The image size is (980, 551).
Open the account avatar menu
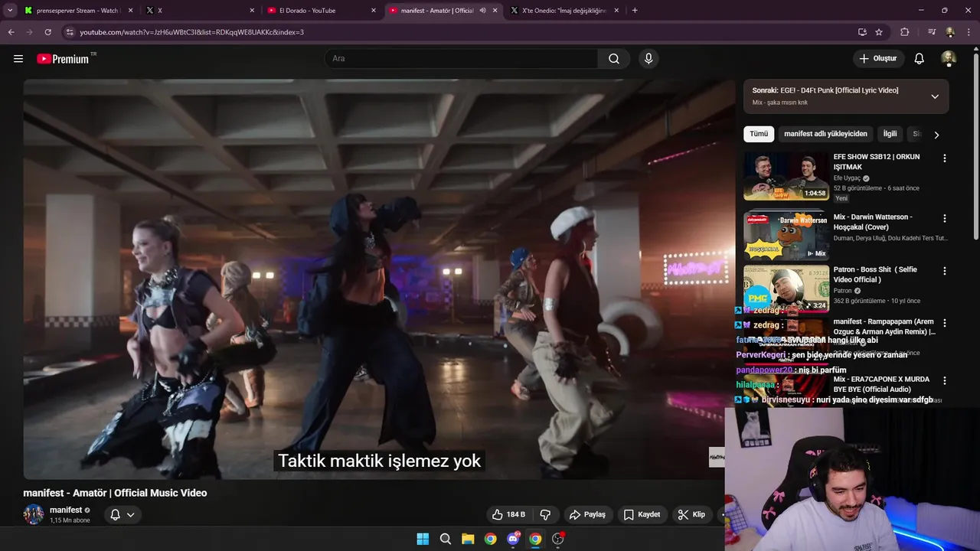(x=949, y=59)
